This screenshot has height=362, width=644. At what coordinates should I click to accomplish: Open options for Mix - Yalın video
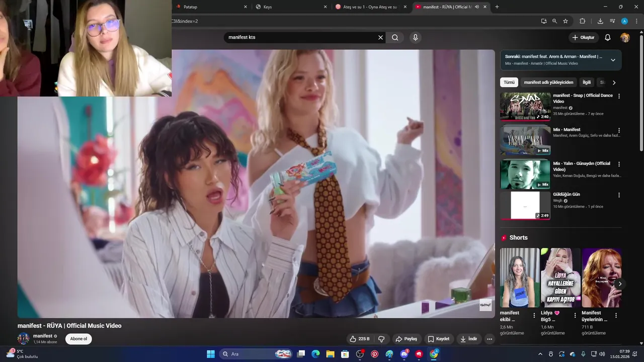click(619, 164)
